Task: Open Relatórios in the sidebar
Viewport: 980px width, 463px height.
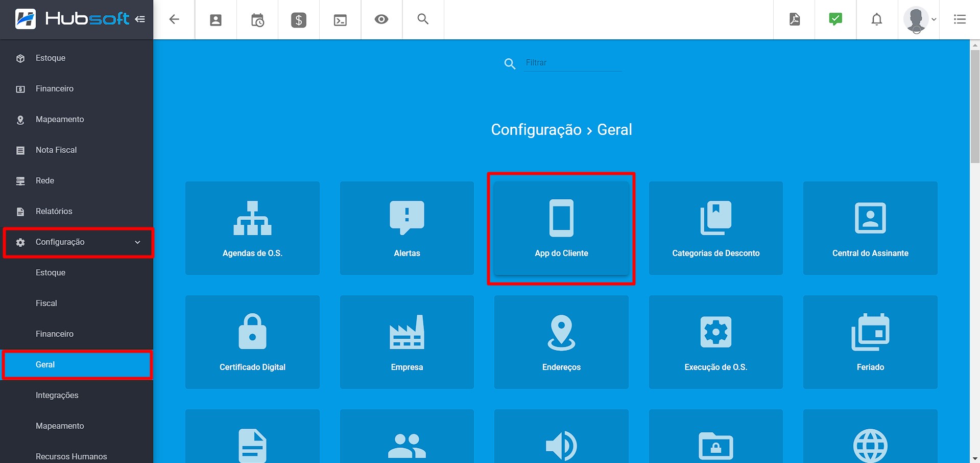Action: [77, 212]
